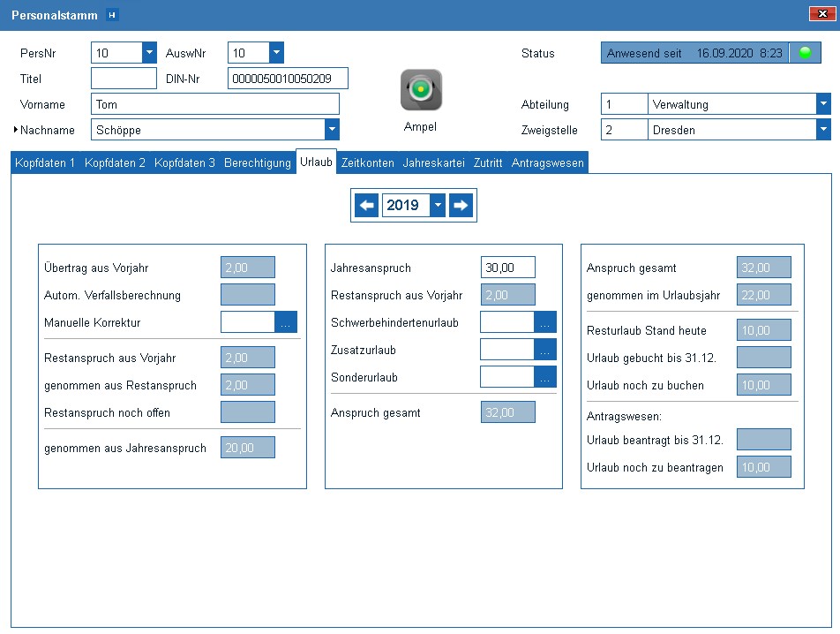
Task: Click the Jahresanspruch input field
Action: point(507,268)
